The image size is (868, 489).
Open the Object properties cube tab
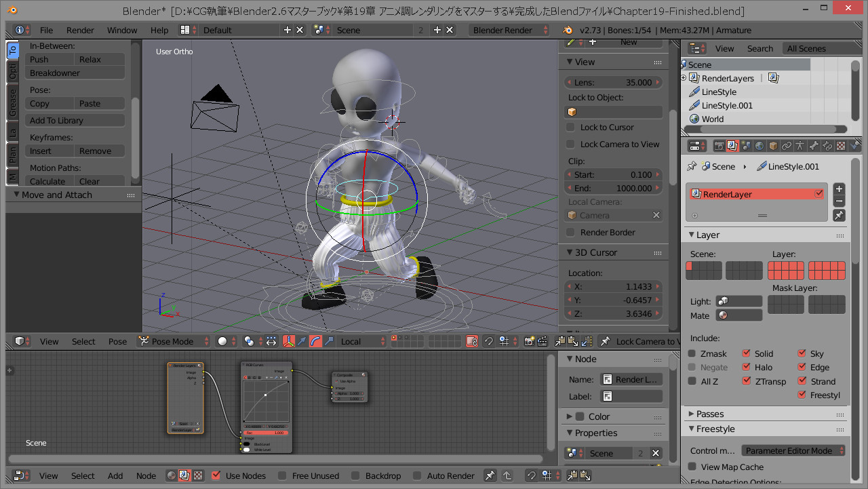coord(773,146)
